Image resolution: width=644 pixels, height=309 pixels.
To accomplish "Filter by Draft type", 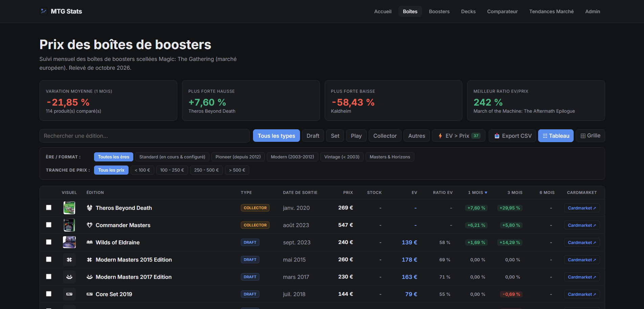I will [x=313, y=136].
